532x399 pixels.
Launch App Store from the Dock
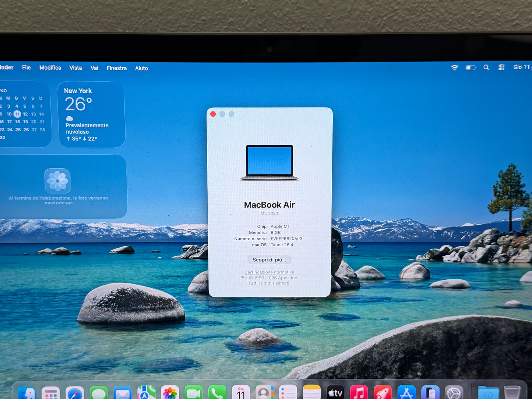(406, 393)
